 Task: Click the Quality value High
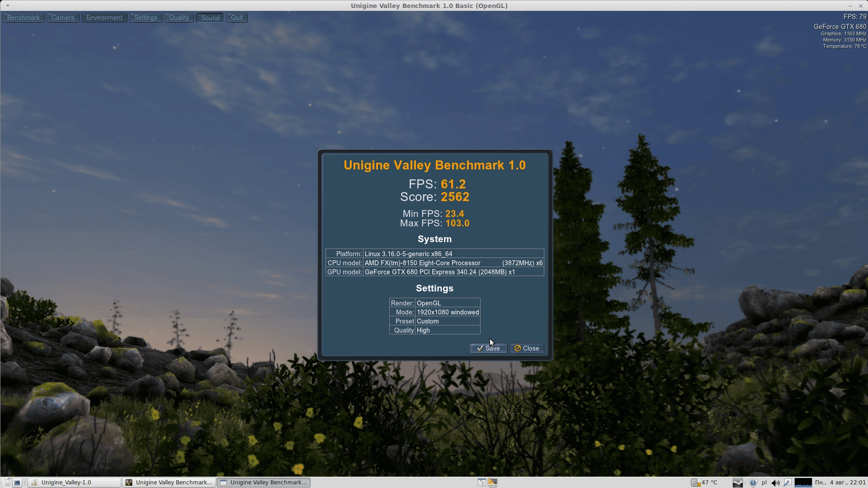point(448,330)
